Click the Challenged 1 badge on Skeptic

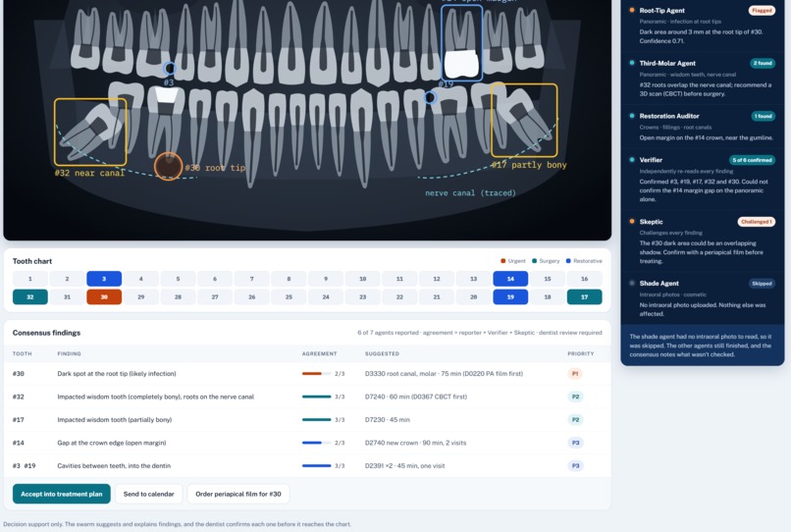tap(757, 222)
